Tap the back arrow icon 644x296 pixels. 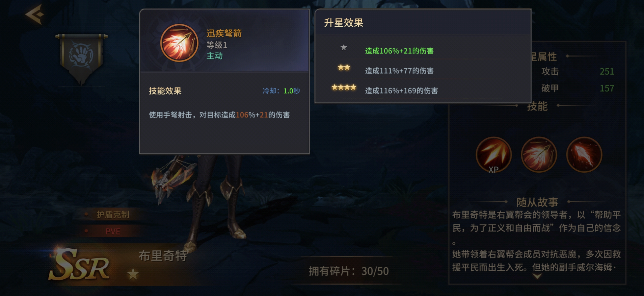[x=35, y=14]
